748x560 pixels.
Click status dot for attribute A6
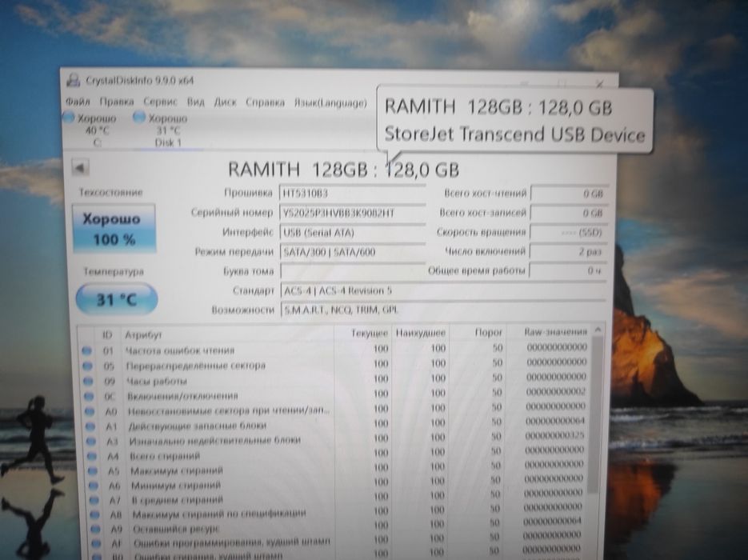[x=94, y=486]
